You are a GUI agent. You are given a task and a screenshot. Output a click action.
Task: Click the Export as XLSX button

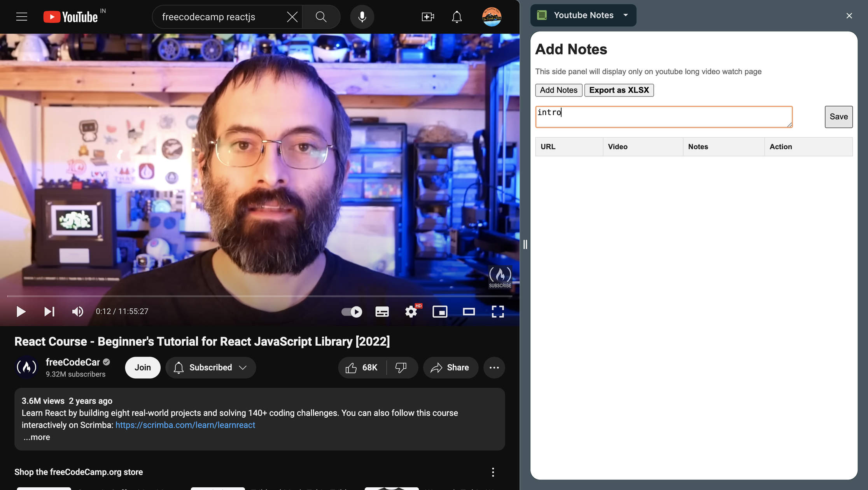[619, 90]
